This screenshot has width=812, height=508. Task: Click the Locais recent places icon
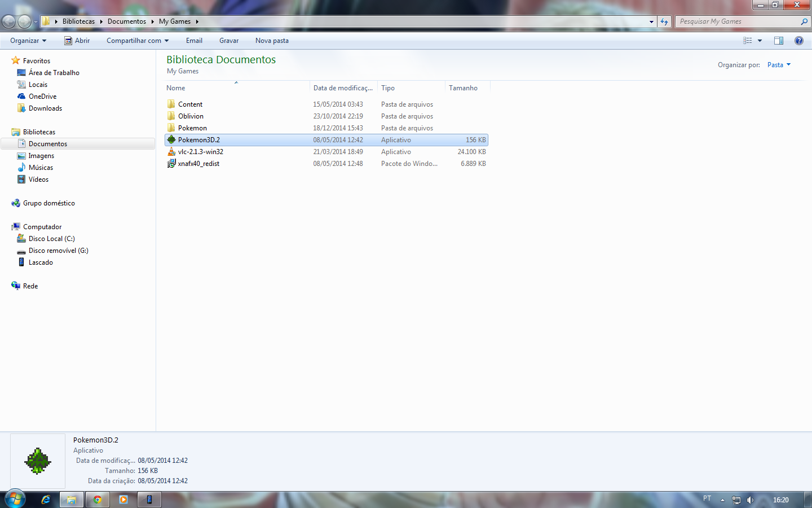[x=21, y=84]
